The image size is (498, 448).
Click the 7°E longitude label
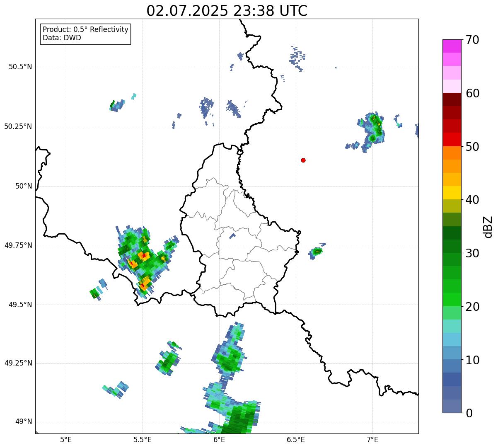click(x=372, y=439)
